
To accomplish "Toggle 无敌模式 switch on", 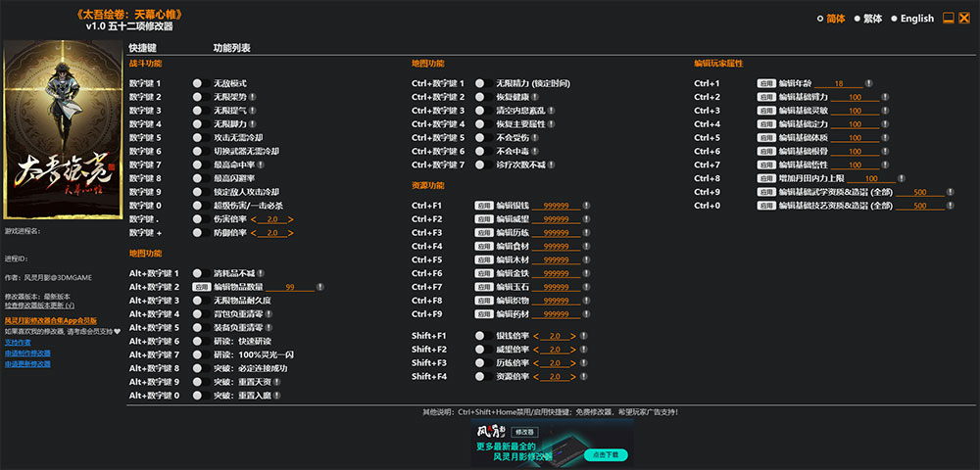I will (x=201, y=83).
